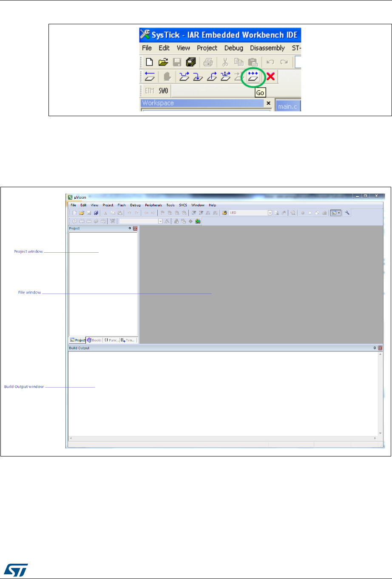Click the Step Over icon in IAR
The image size is (392, 579).
pos(184,77)
